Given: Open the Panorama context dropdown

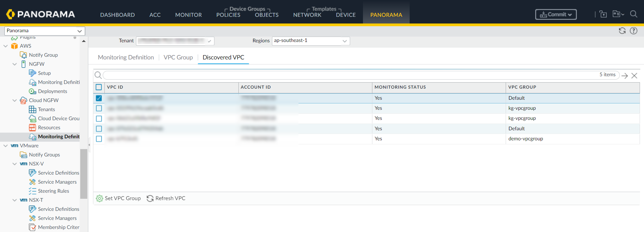Looking at the screenshot, I should tap(44, 31).
